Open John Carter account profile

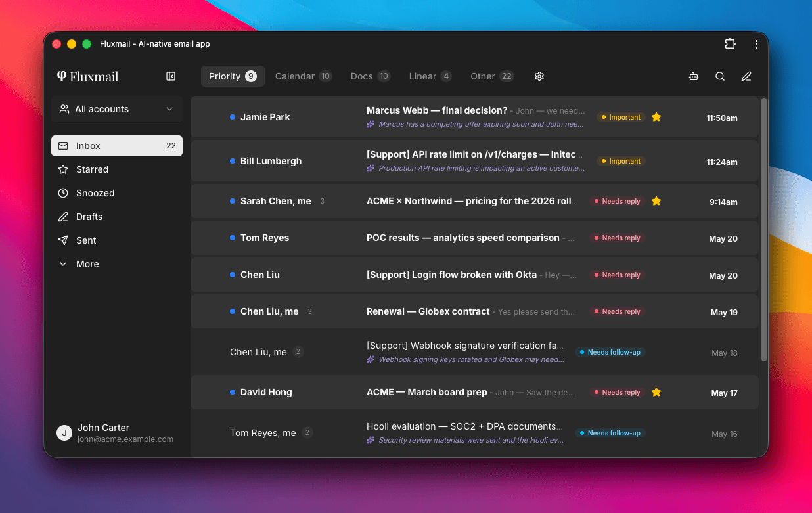click(x=117, y=433)
